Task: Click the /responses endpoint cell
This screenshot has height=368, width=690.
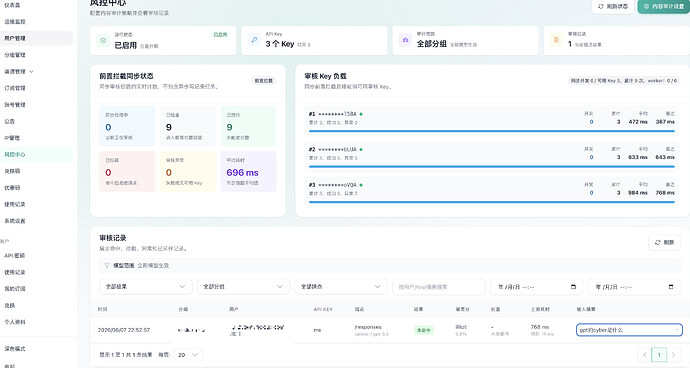Action: 368,327
